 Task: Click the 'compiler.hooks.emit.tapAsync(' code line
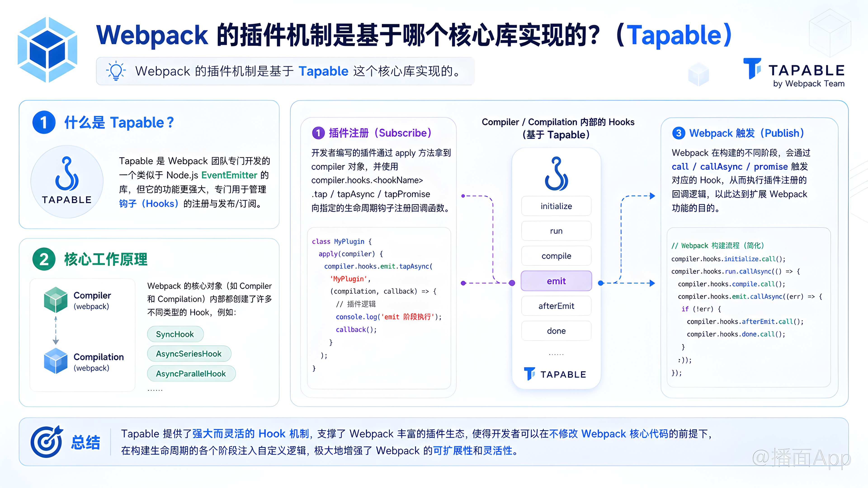tap(378, 266)
